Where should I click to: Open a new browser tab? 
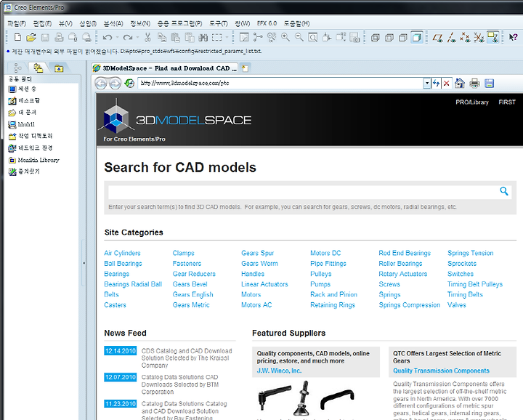[246, 68]
